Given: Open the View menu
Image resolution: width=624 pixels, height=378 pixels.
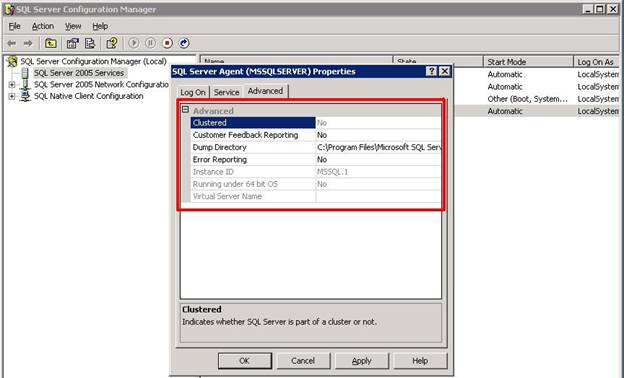Looking at the screenshot, I should (73, 26).
